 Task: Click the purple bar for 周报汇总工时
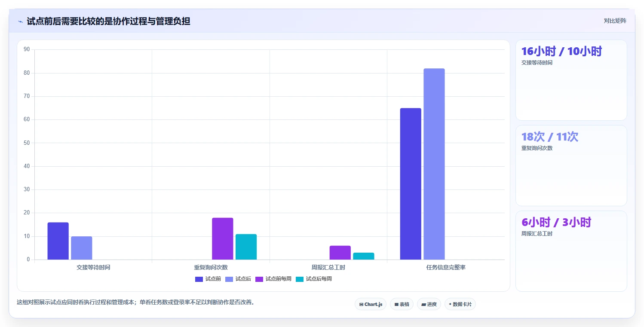point(340,253)
